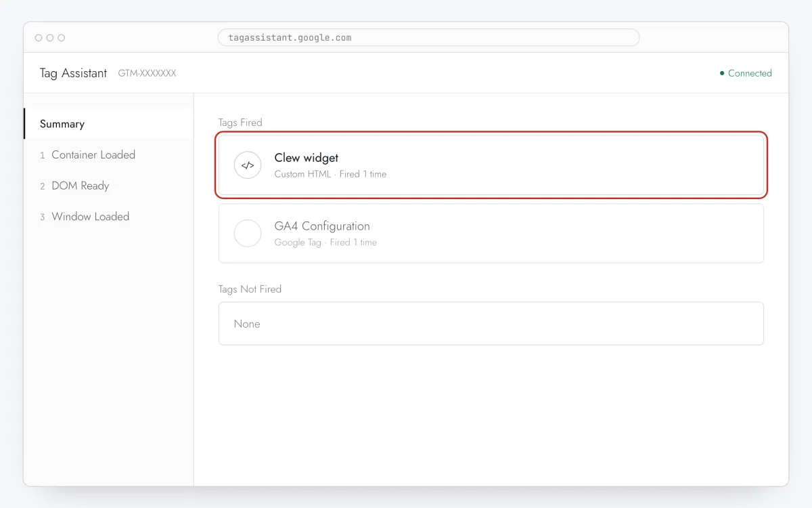Click the Tag Assistant title

click(73, 73)
